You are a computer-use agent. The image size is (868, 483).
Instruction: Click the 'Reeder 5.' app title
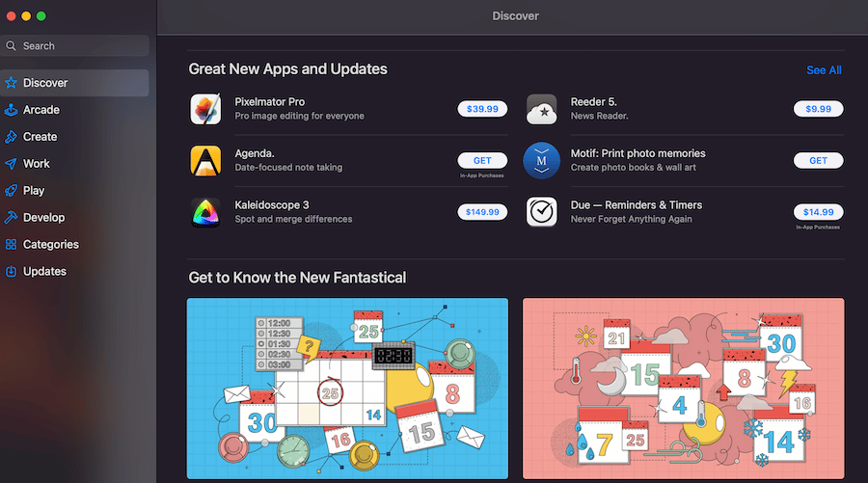click(593, 102)
